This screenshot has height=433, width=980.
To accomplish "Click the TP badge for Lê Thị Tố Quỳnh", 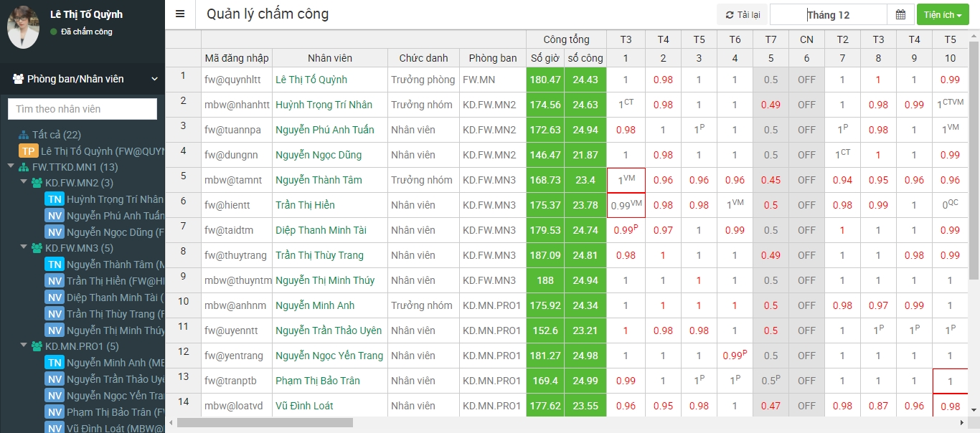I will [x=28, y=151].
